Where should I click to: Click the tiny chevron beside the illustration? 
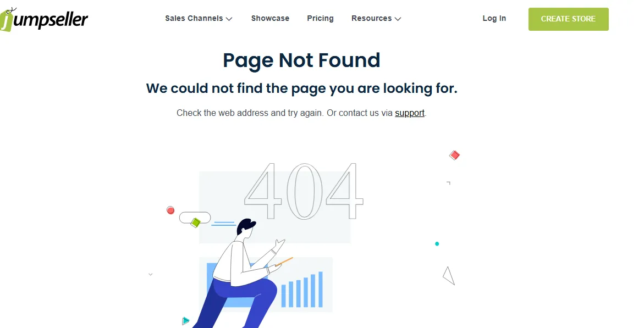tap(150, 274)
